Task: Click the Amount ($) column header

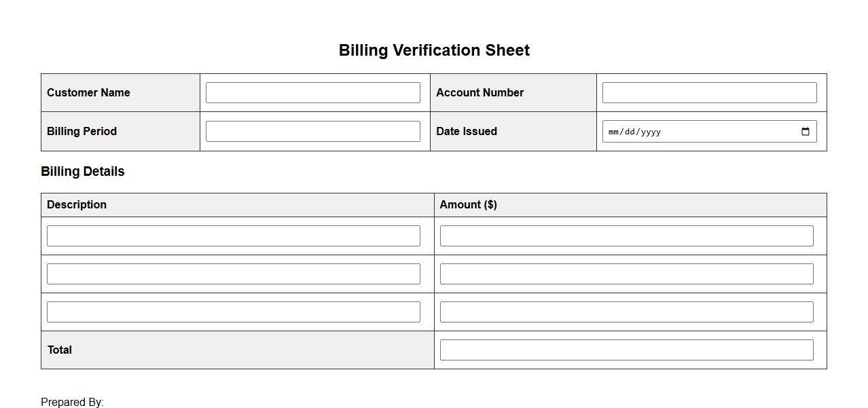Action: point(469,205)
